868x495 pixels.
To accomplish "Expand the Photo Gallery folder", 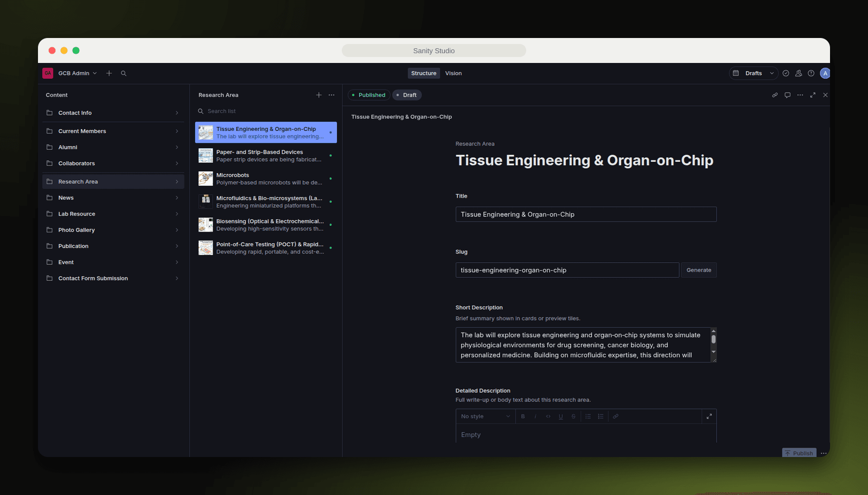I will pos(113,230).
